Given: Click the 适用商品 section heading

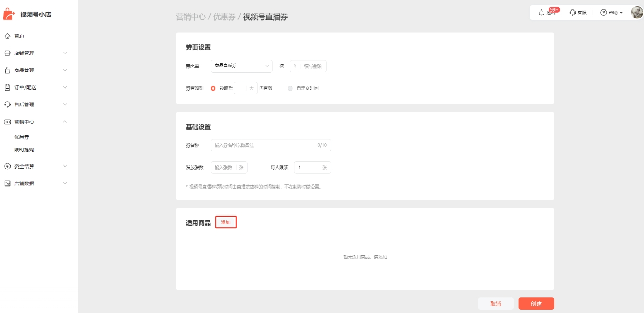Looking at the screenshot, I should tap(198, 223).
